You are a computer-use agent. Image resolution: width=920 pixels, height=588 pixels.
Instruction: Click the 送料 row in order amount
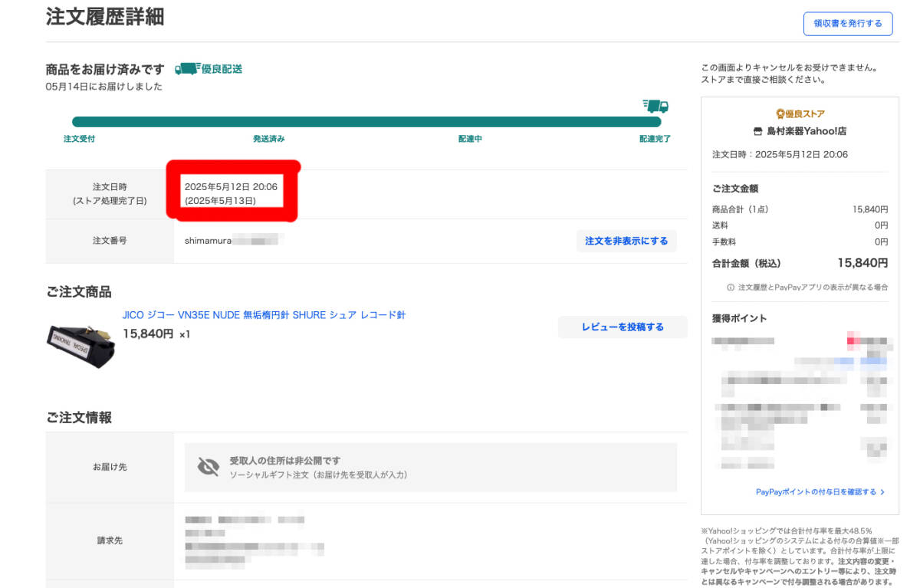[800, 225]
